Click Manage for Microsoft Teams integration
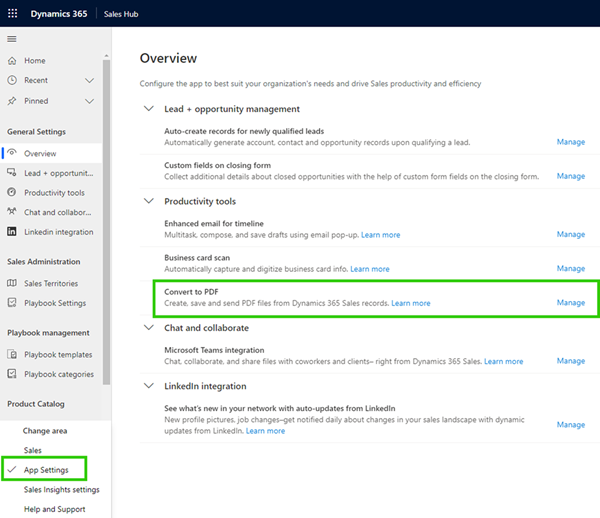 tap(570, 361)
